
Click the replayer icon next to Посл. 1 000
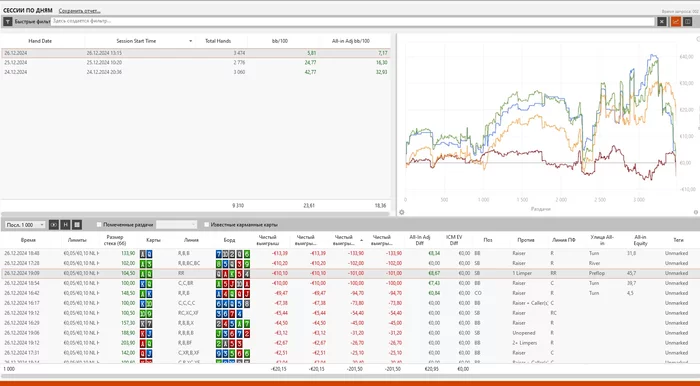point(54,225)
